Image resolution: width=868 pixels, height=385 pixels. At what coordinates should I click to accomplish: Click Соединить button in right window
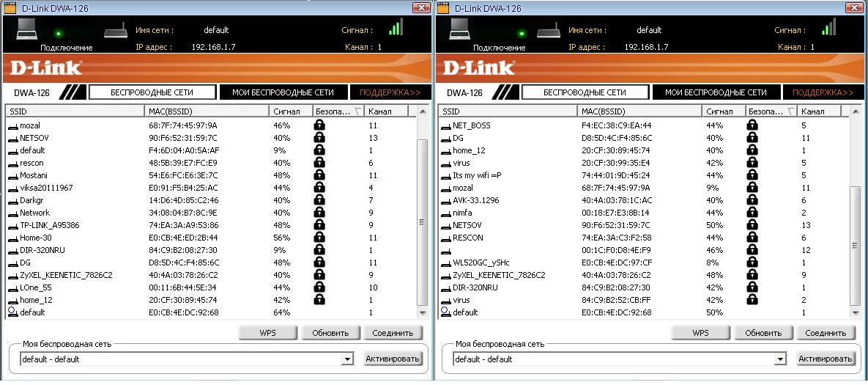point(826,333)
